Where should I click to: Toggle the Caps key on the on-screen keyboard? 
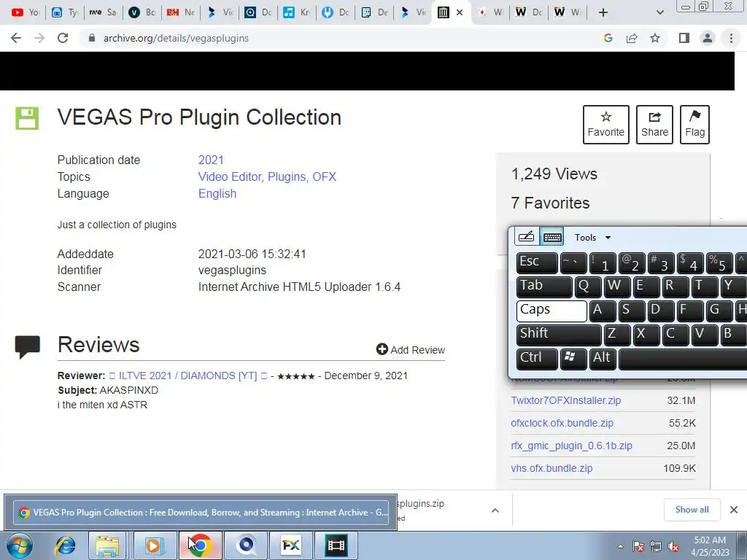pos(551,311)
